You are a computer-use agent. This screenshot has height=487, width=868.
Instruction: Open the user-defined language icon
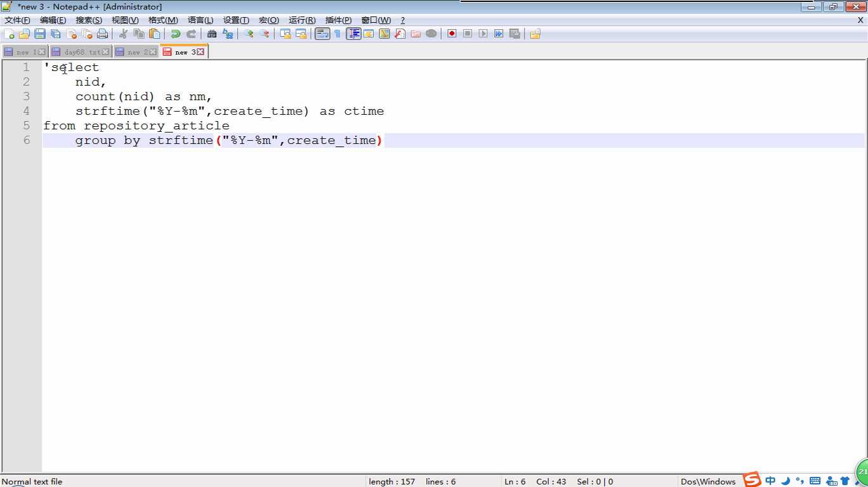[x=369, y=34]
